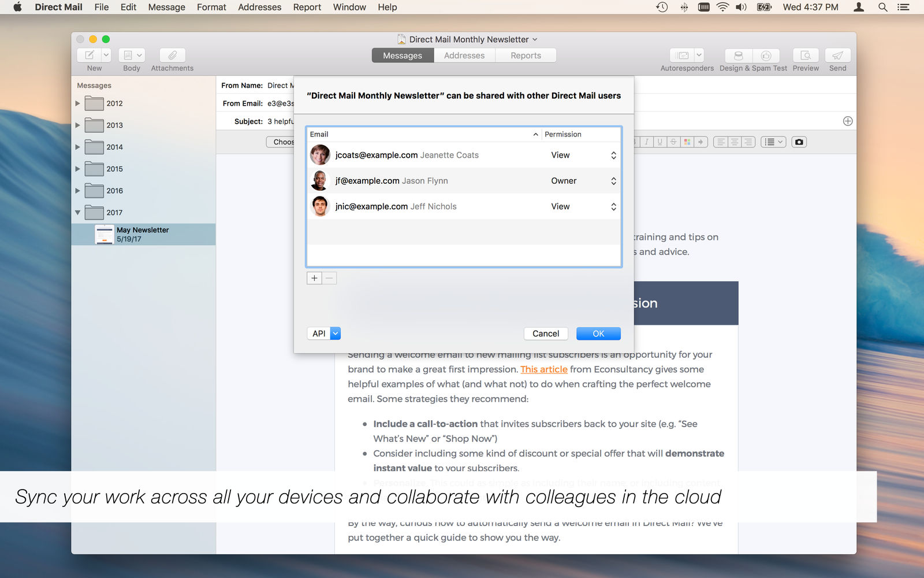This screenshot has height=578, width=924.
Task: Open the Report menu
Action: pos(307,7)
